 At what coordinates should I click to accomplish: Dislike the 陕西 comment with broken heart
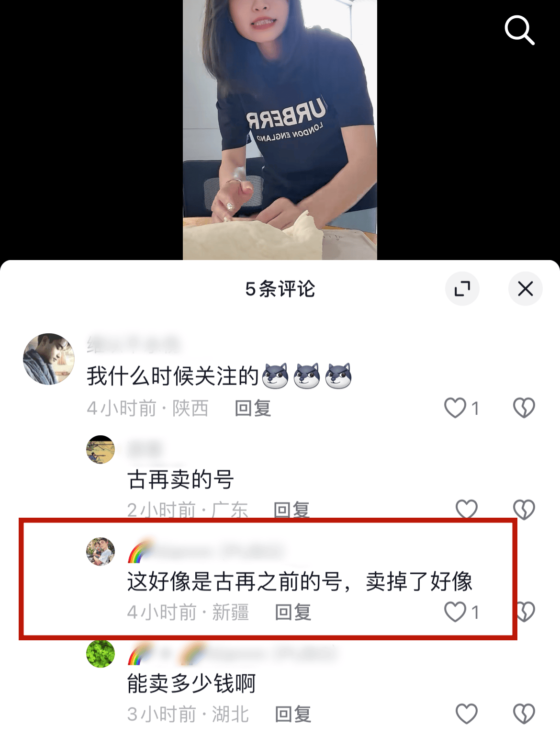click(x=524, y=408)
